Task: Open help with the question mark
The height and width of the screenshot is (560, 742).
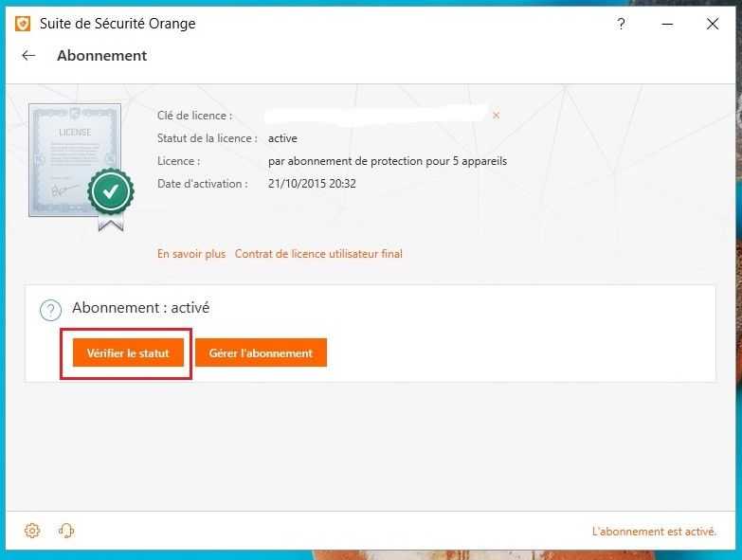Action: point(621,24)
